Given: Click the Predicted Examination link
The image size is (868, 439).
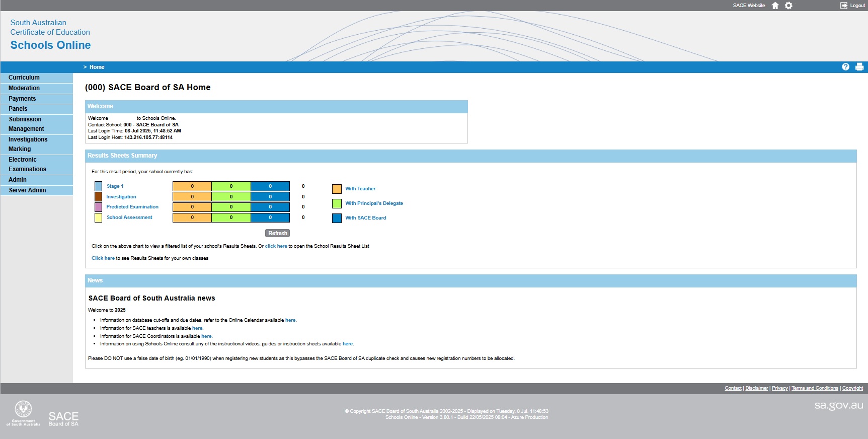Looking at the screenshot, I should 132,207.
